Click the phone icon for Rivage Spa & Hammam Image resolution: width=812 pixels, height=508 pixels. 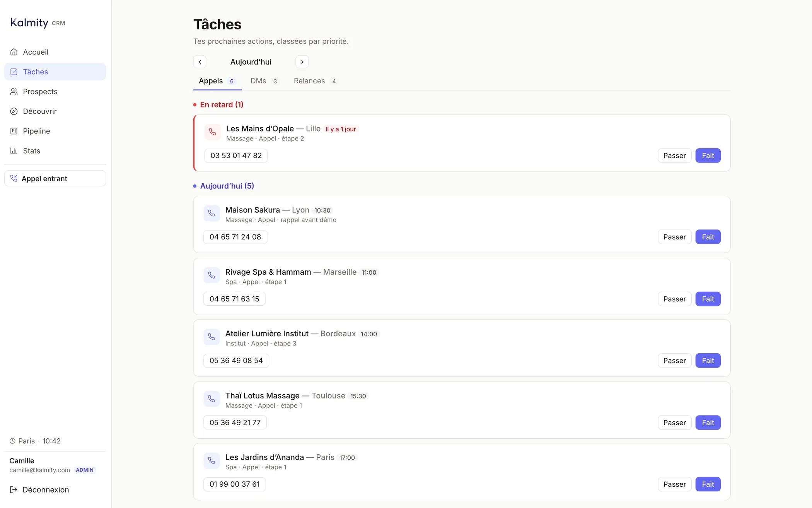[x=212, y=275]
